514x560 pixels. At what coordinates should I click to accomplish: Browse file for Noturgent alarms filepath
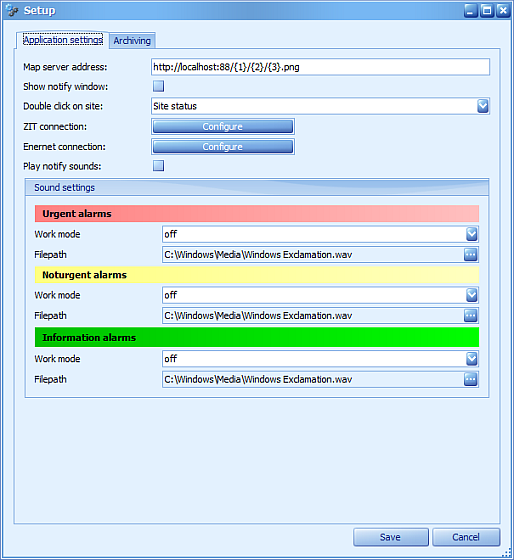click(470, 316)
